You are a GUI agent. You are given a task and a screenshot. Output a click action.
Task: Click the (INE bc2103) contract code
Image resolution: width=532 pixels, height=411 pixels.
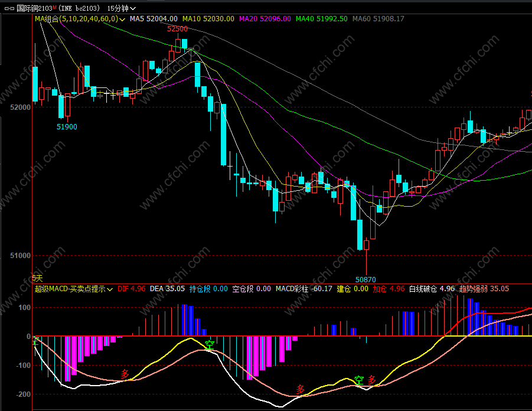tap(79, 8)
